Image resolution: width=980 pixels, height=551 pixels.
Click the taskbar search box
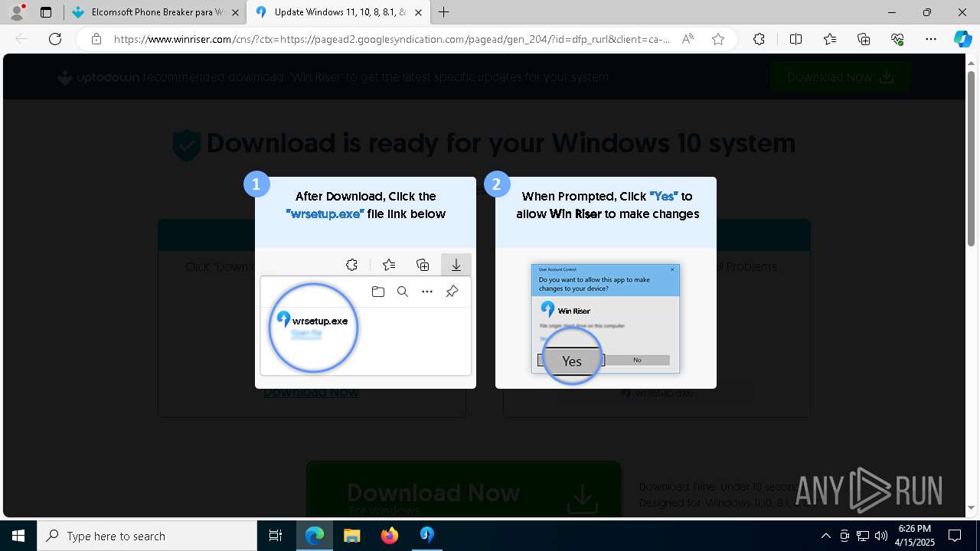147,536
